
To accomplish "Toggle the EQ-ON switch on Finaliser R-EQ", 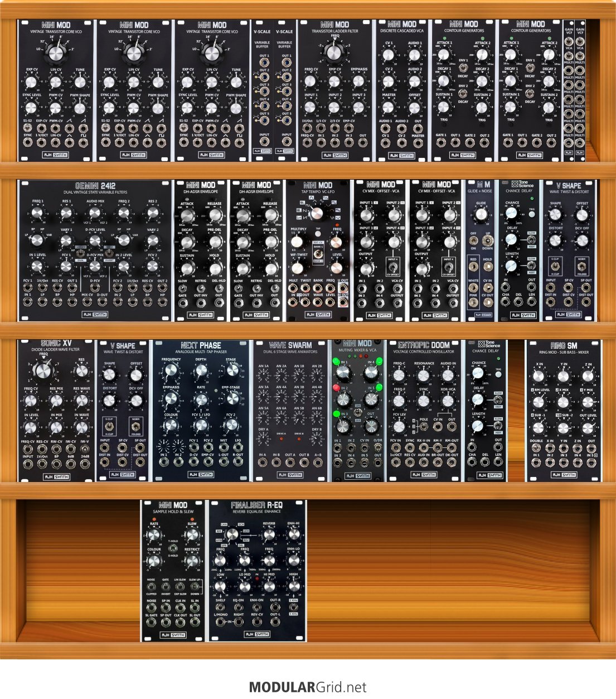I will 239,608.
